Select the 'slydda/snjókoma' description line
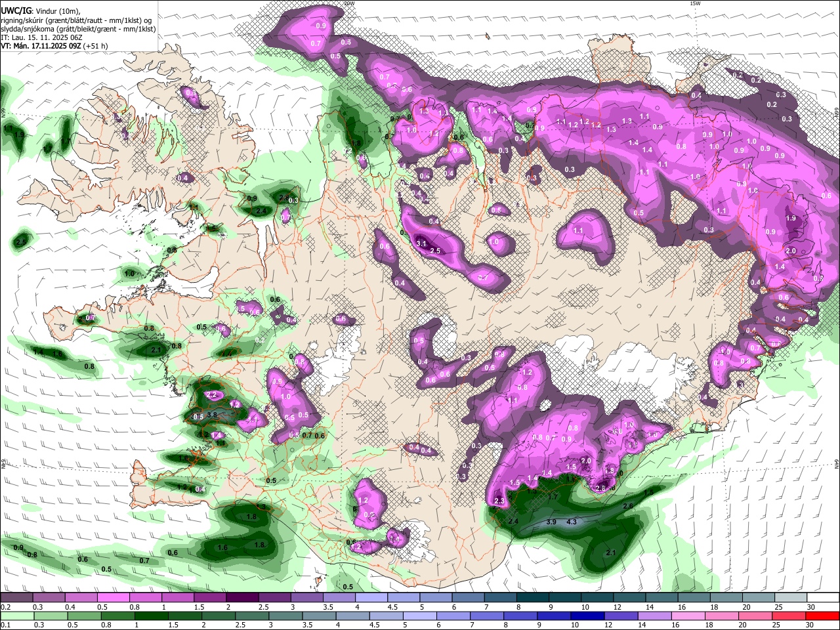Image resolution: width=840 pixels, height=630 pixels. pos(78,29)
